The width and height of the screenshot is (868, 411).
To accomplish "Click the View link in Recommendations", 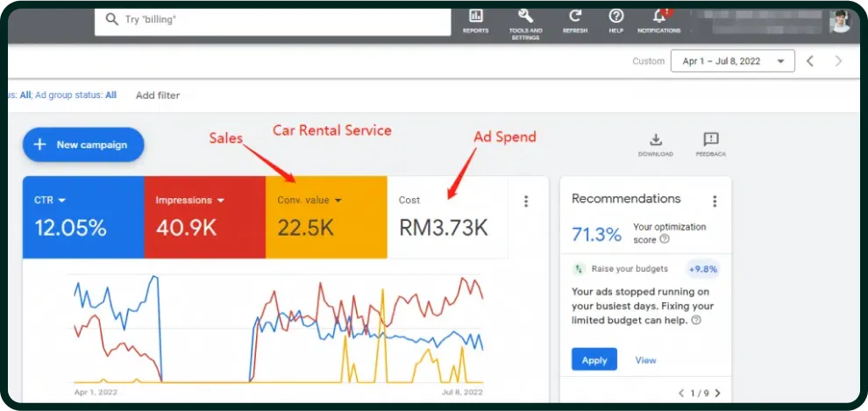I will click(x=645, y=360).
